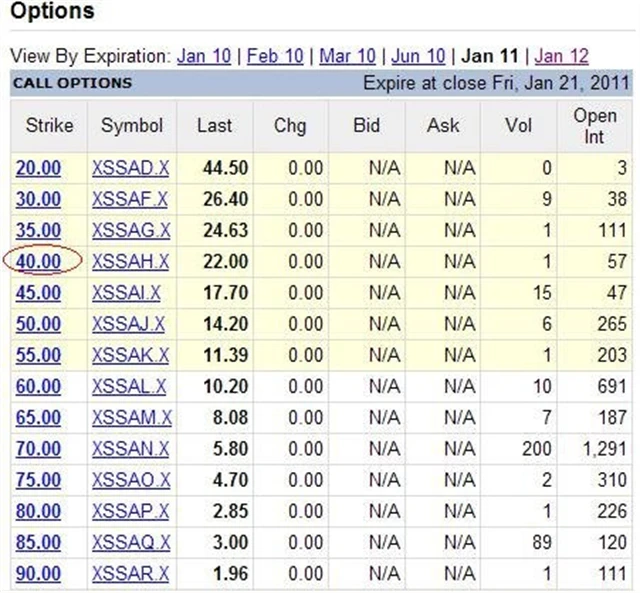Click the Last column header
Image resolution: width=640 pixels, height=593 pixels.
point(213,126)
